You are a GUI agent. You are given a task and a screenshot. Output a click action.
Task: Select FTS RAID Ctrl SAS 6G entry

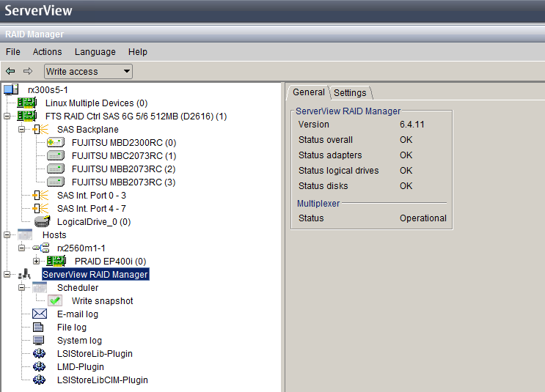136,117
